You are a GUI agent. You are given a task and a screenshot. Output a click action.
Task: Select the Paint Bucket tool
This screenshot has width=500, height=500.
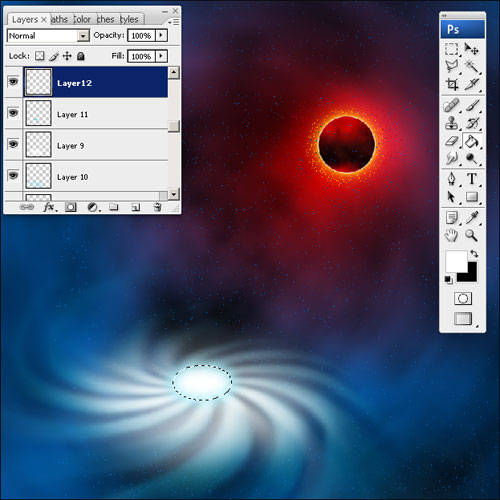pos(472,142)
